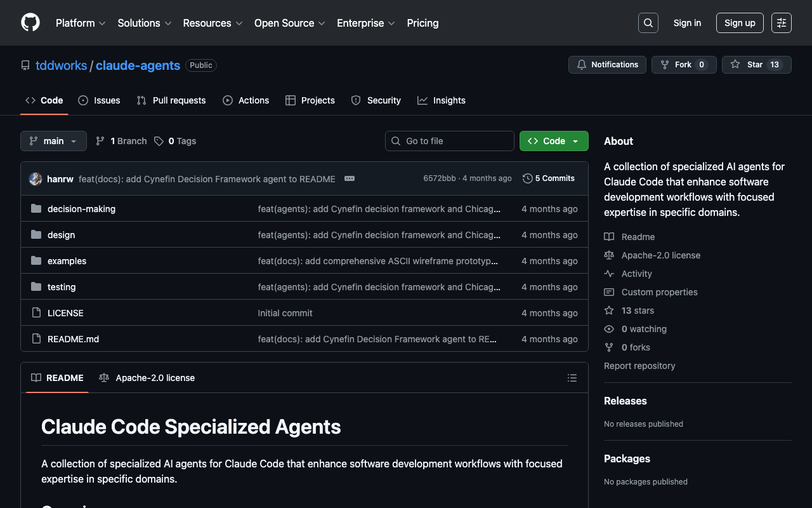Click hanrw's avatar image

point(36,179)
